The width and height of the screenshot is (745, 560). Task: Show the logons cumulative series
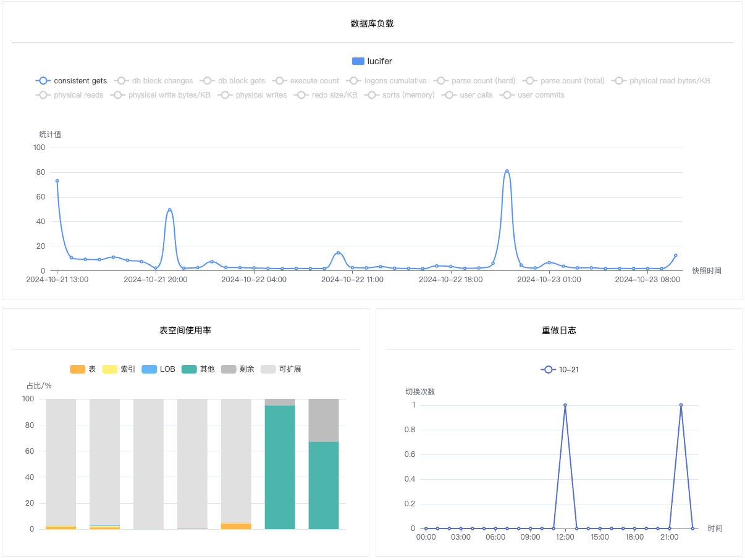pyautogui.click(x=386, y=81)
